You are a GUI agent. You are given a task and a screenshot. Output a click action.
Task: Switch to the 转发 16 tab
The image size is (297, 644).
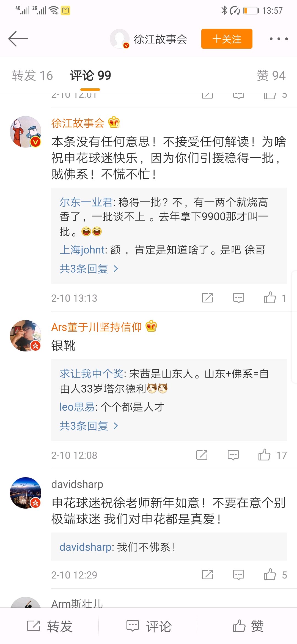pyautogui.click(x=32, y=75)
